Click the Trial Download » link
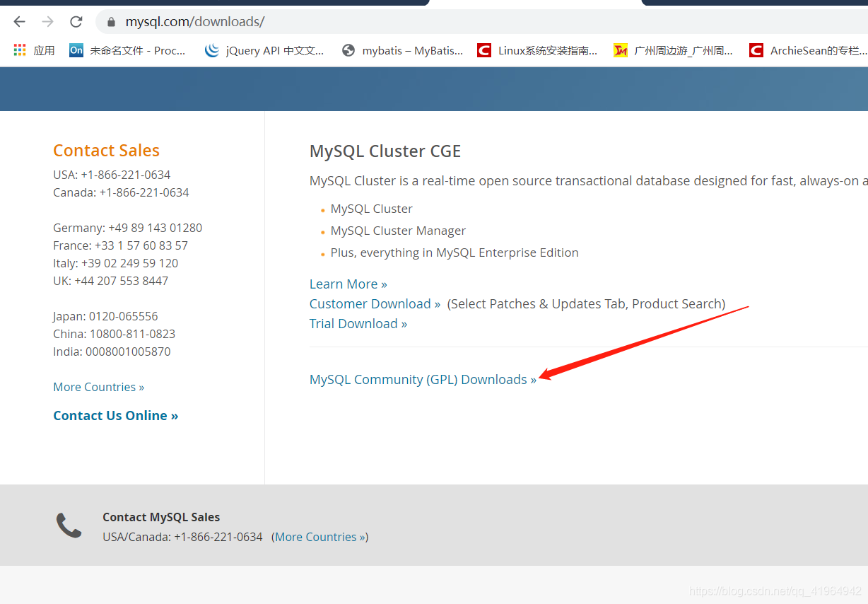868x604 pixels. [x=358, y=324]
